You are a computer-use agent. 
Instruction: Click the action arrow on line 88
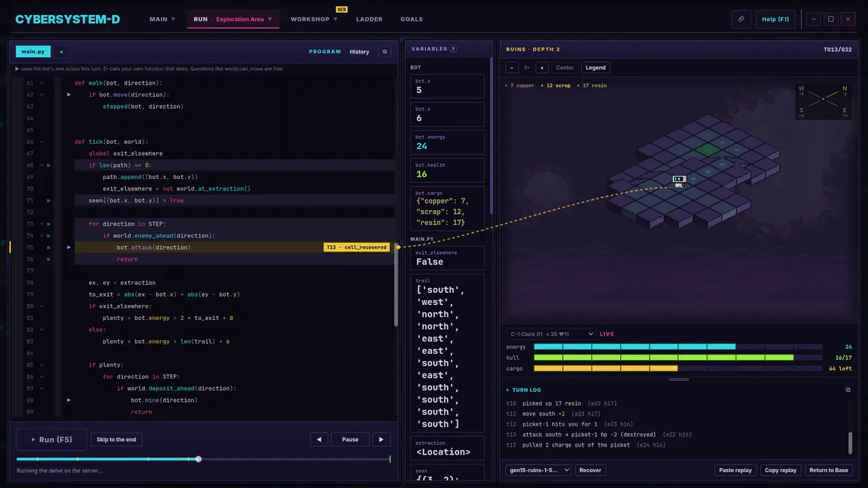tap(68, 400)
